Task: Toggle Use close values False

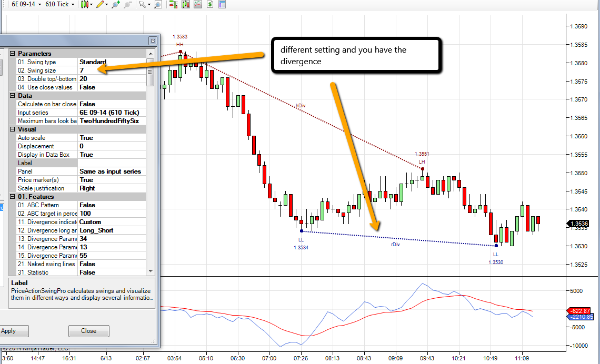Action: pos(112,87)
